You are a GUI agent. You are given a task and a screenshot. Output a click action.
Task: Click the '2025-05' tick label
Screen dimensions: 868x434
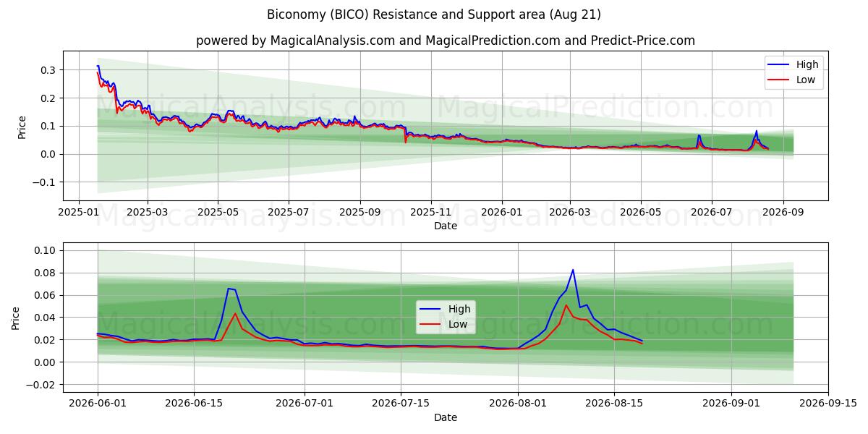pyautogui.click(x=218, y=213)
